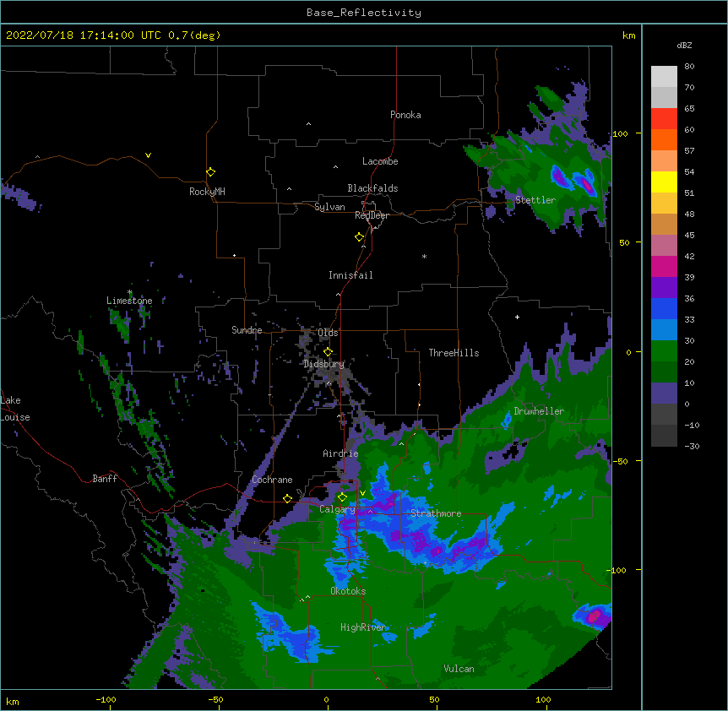
Task: Click the RedDeer city label
Action: point(372,215)
